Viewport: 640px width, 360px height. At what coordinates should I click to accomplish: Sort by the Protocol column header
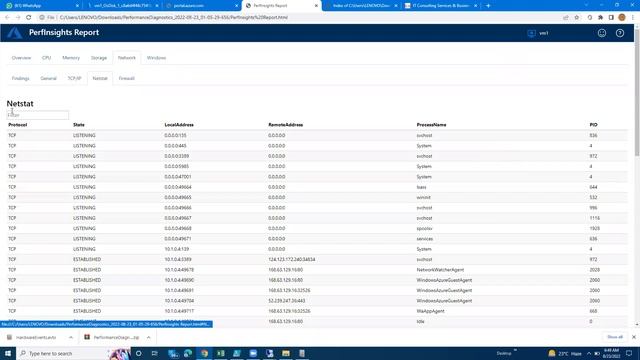tap(18, 125)
